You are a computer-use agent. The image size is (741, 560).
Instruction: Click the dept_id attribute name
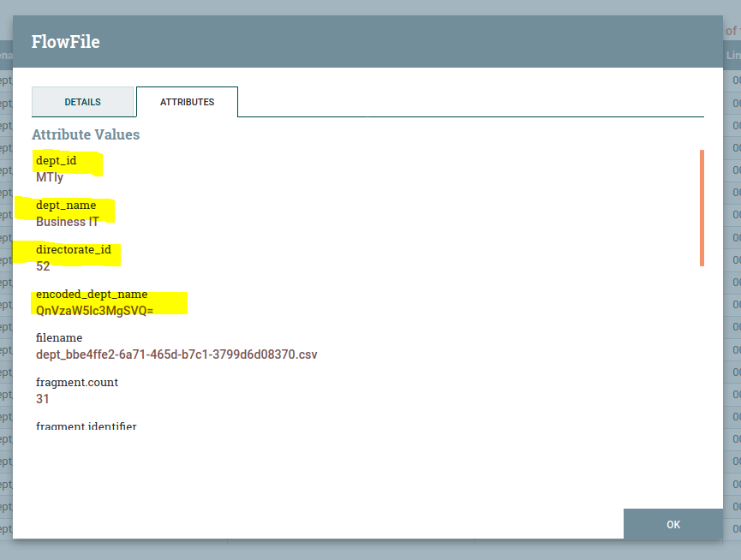click(57, 160)
